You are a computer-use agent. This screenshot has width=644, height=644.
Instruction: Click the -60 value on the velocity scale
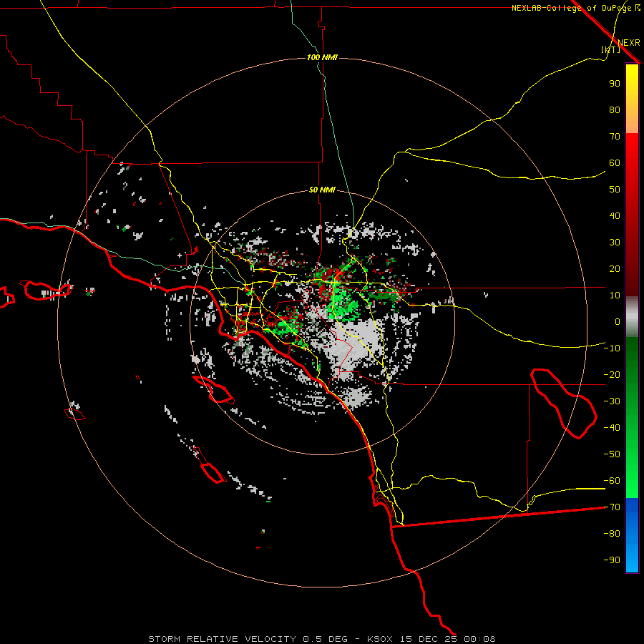[612, 481]
